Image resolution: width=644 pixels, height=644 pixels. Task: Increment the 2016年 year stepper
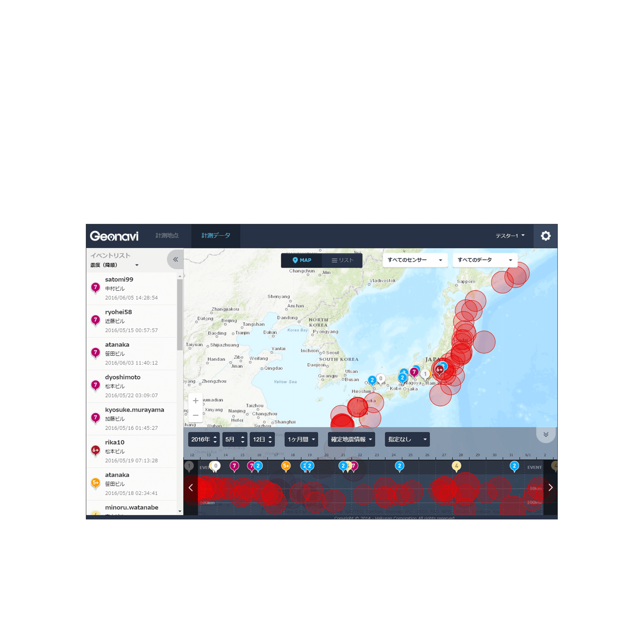[x=215, y=437]
